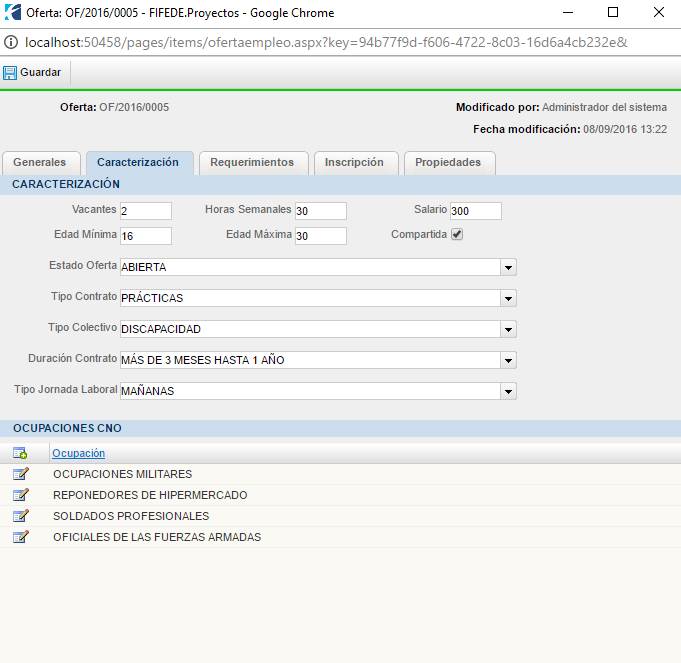Click the OF/2016/0005 offer code text
Image resolution: width=681 pixels, height=663 pixels.
[134, 107]
